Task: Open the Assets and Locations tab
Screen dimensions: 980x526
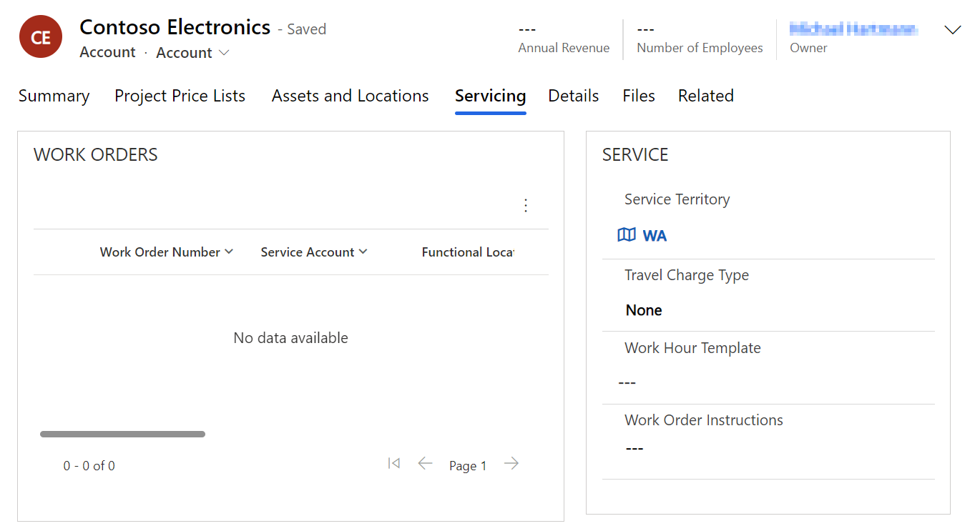Action: [x=351, y=96]
